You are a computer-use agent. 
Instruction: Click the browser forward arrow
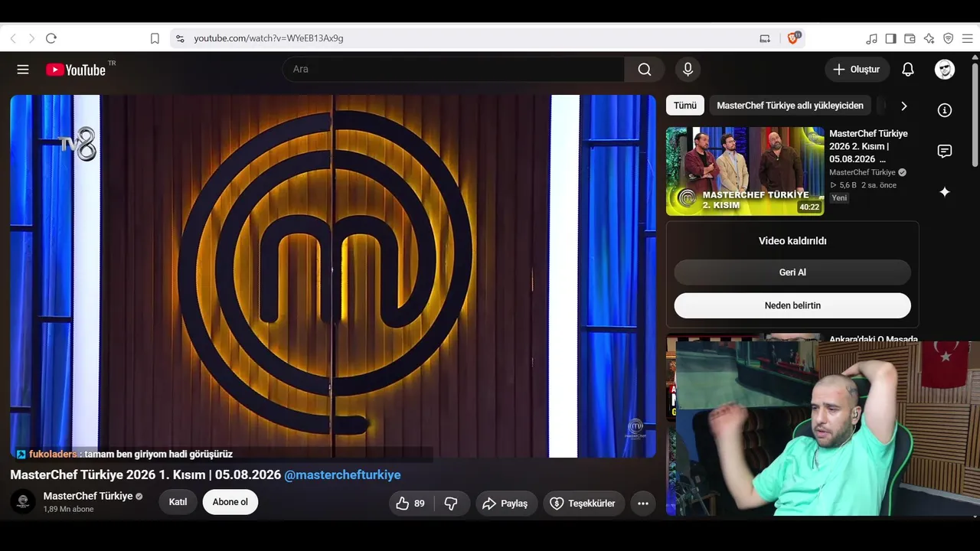coord(31,38)
